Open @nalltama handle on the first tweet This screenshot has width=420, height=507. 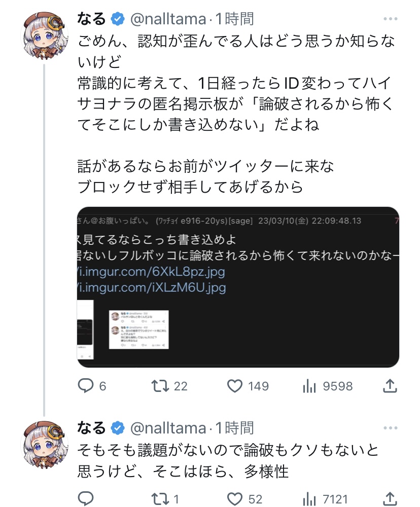coord(168,19)
